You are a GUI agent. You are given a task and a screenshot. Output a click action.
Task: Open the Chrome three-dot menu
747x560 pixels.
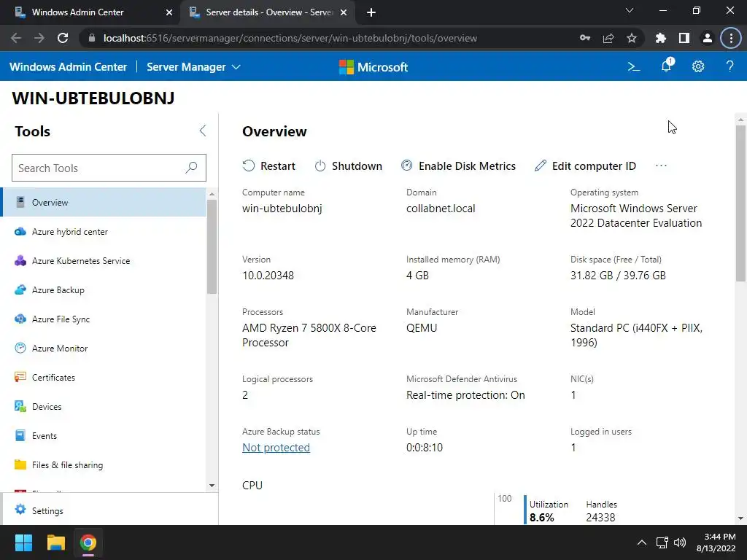(x=731, y=38)
